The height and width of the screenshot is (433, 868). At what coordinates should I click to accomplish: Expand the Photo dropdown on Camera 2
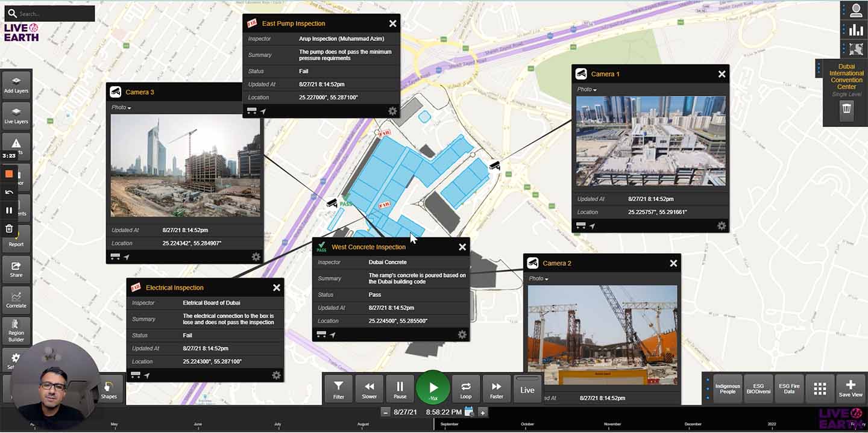point(538,279)
